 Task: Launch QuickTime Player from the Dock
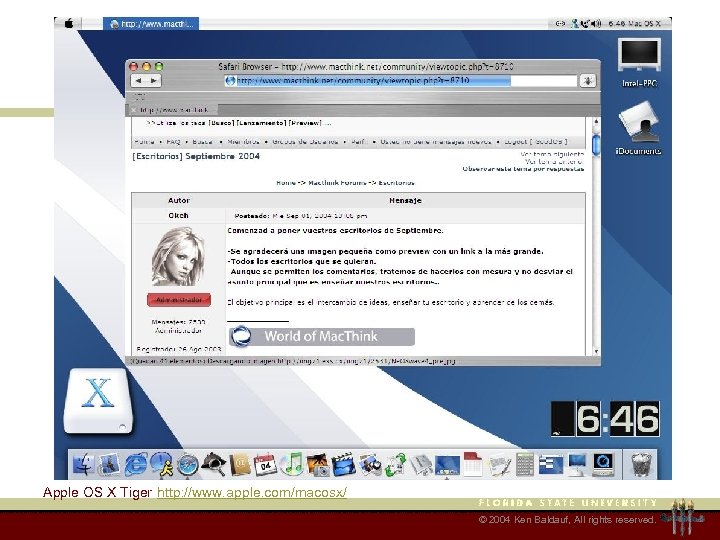click(x=603, y=464)
